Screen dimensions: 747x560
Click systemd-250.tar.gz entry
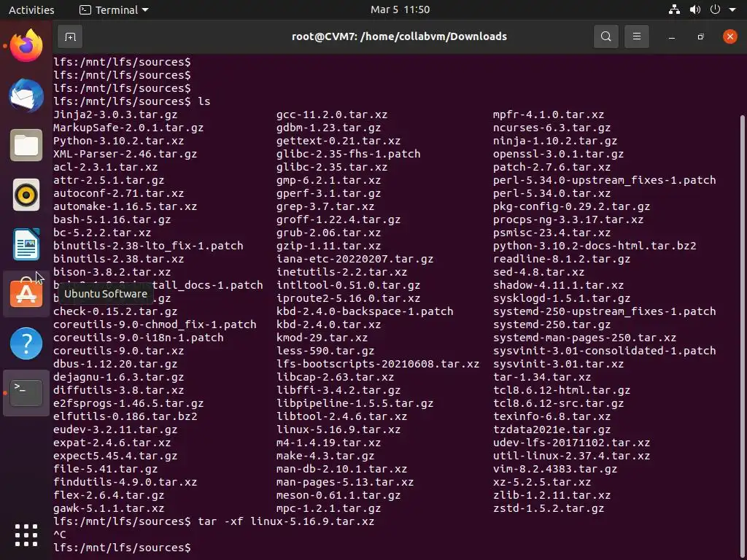click(551, 324)
